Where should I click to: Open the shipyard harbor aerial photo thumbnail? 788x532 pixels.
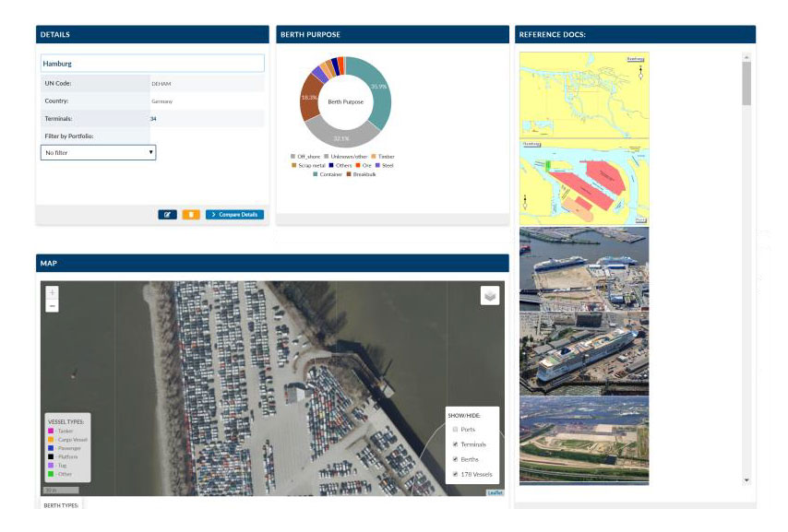pyautogui.click(x=584, y=268)
